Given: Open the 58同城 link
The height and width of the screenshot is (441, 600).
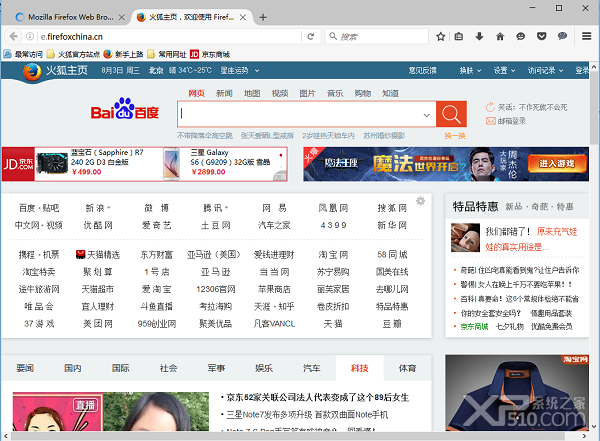Looking at the screenshot, I should click(x=392, y=255).
